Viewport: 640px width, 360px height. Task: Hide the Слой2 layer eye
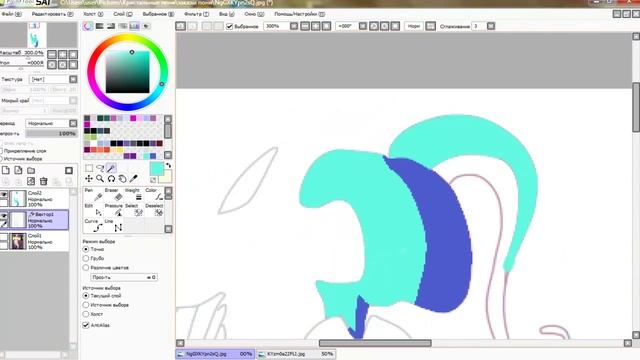point(4,195)
